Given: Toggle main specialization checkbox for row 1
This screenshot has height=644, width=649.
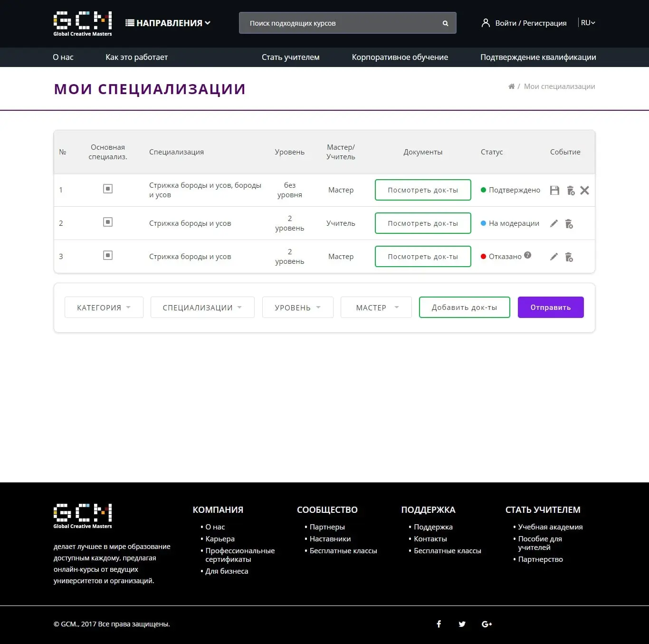Looking at the screenshot, I should tap(108, 188).
